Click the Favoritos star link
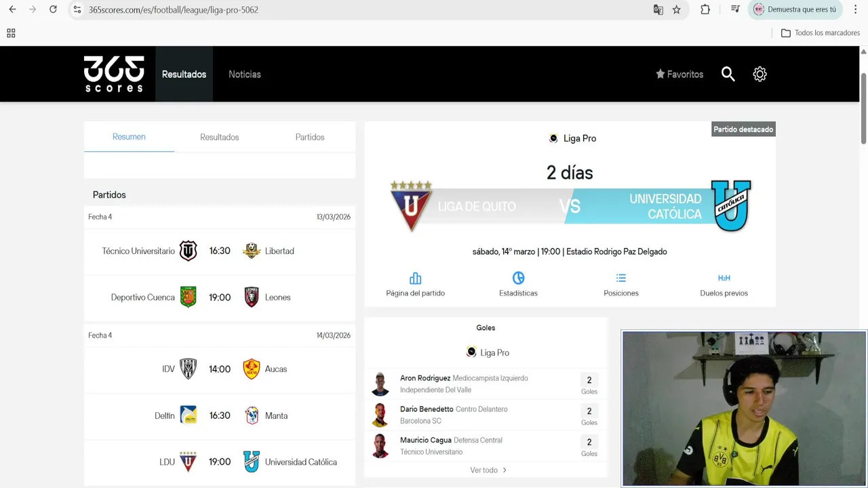This screenshot has width=868, height=488. [679, 75]
